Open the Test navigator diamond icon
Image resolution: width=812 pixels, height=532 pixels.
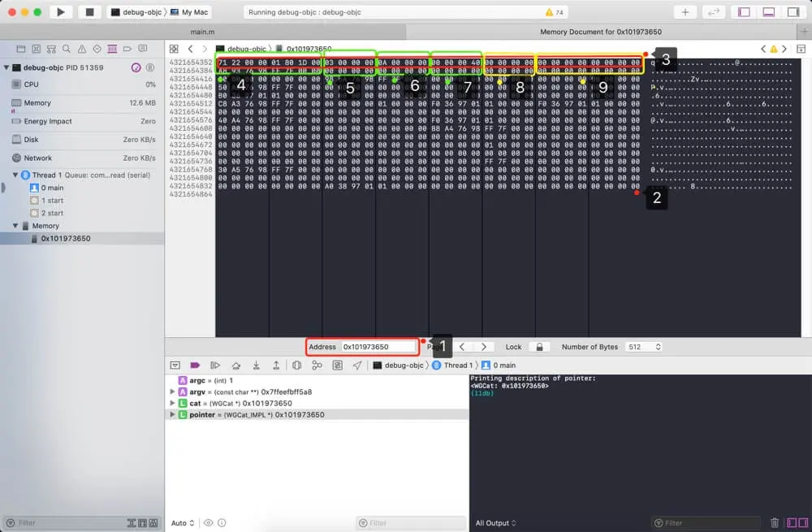click(97, 49)
